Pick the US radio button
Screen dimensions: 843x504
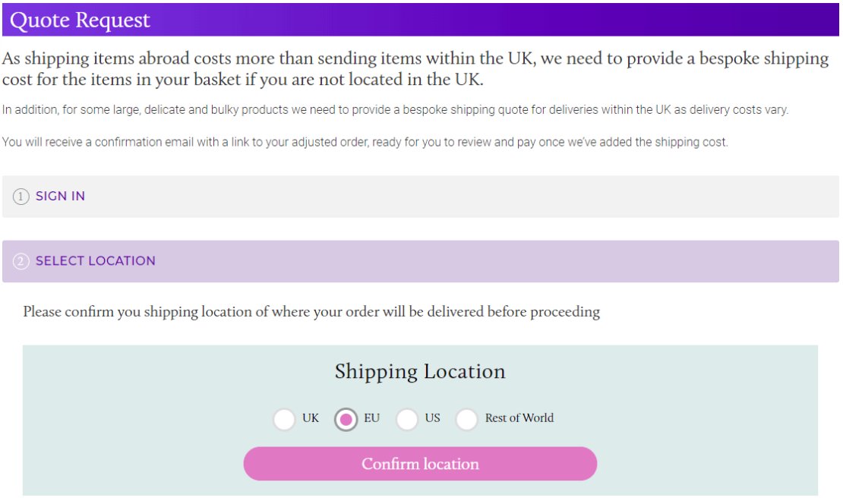pos(407,419)
